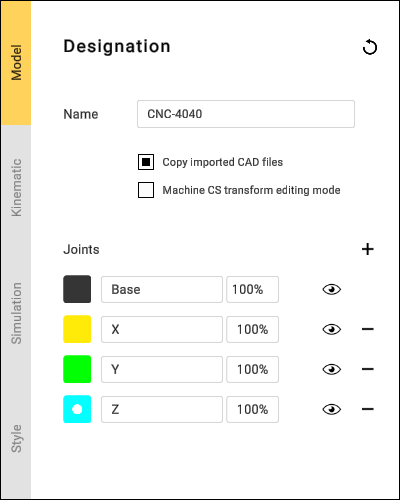Hide the Z joint via eye icon
Viewport: 400px width, 500px height.
pos(332,409)
